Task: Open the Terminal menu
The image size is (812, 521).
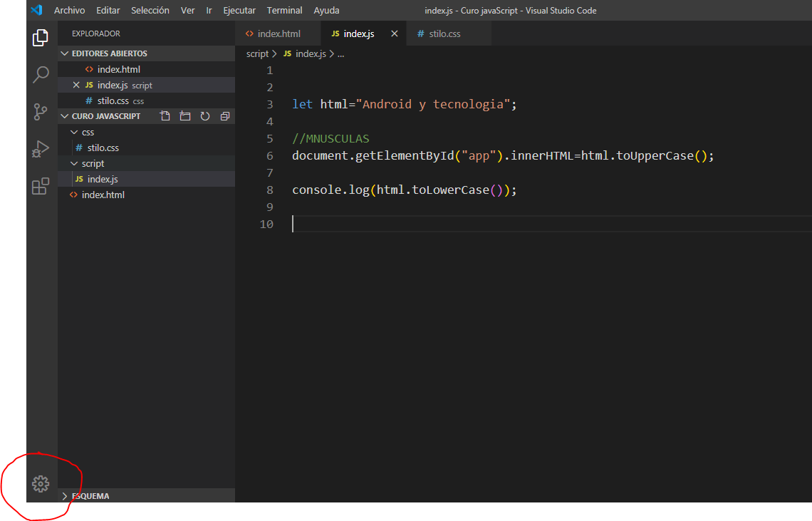Action: [284, 11]
